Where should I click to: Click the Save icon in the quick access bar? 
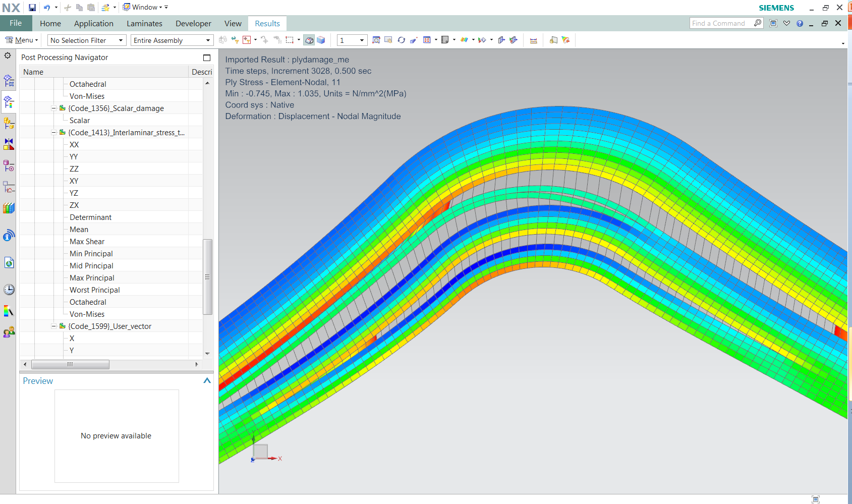click(x=32, y=8)
